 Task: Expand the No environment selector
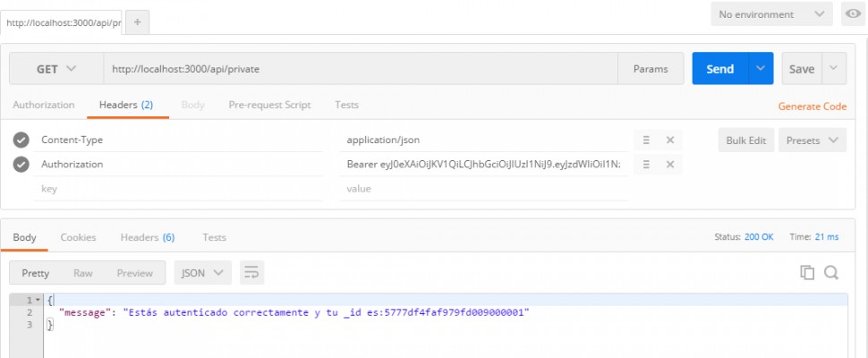point(771,14)
